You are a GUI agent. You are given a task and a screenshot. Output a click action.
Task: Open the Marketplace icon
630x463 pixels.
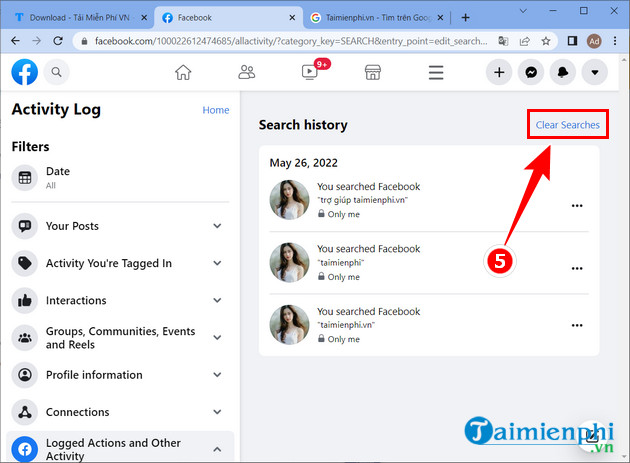coord(373,72)
